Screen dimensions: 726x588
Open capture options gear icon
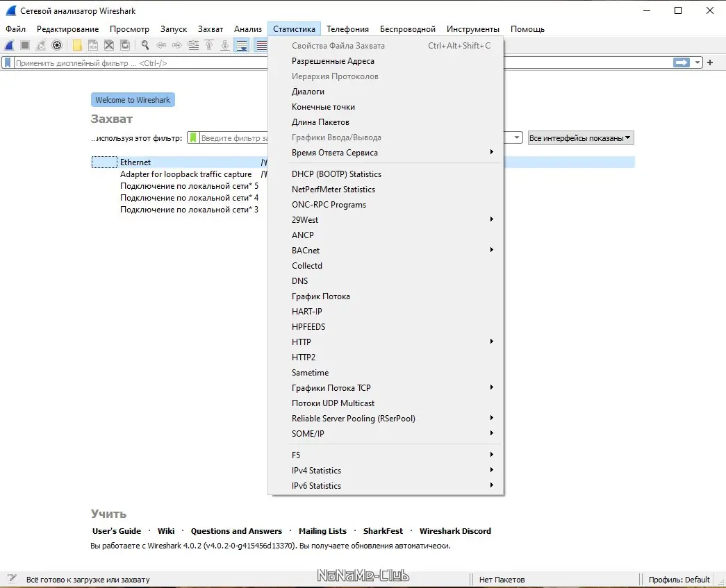57,45
